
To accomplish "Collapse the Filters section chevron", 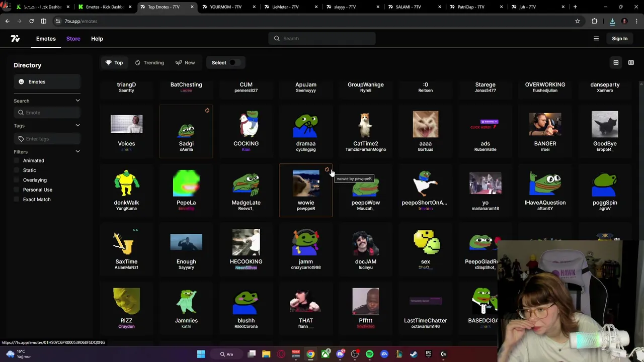I will tap(77, 151).
